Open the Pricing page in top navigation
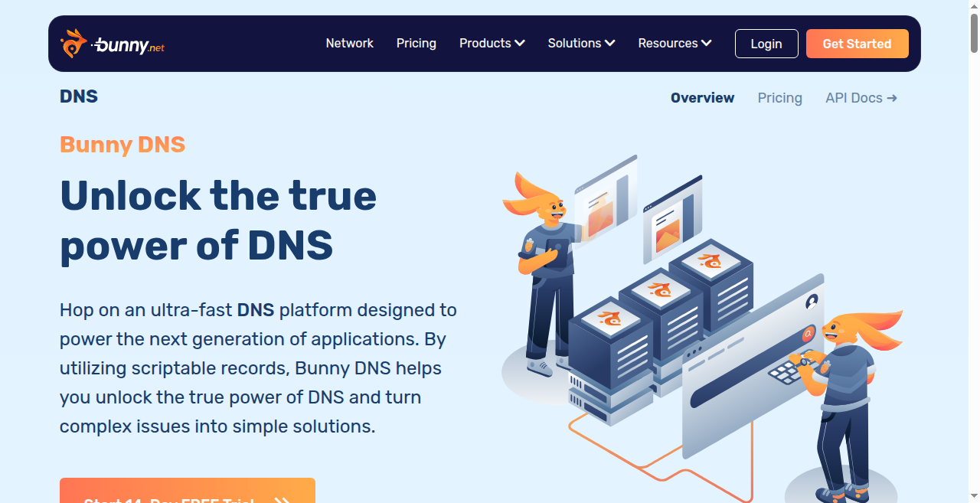Screen dimensions: 980x503 tap(416, 44)
